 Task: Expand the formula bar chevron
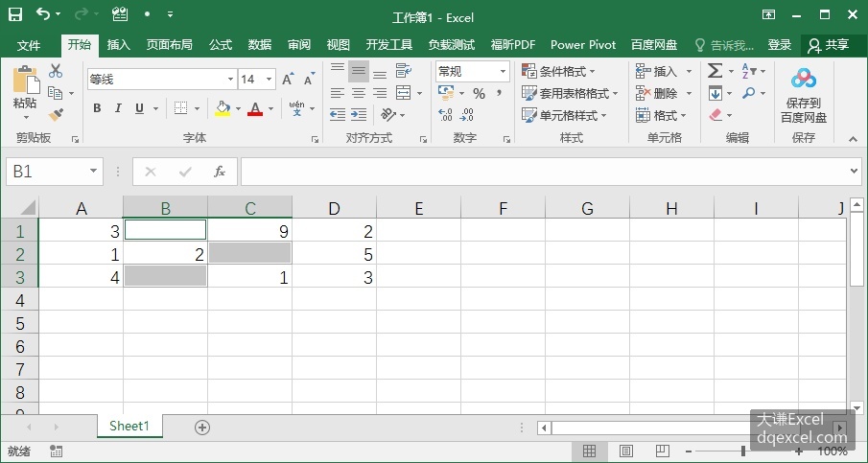(855, 171)
